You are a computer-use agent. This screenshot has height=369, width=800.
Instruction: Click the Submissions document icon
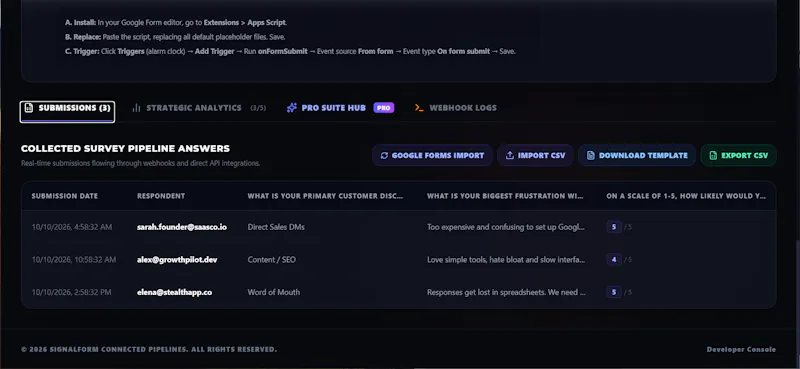pyautogui.click(x=29, y=108)
